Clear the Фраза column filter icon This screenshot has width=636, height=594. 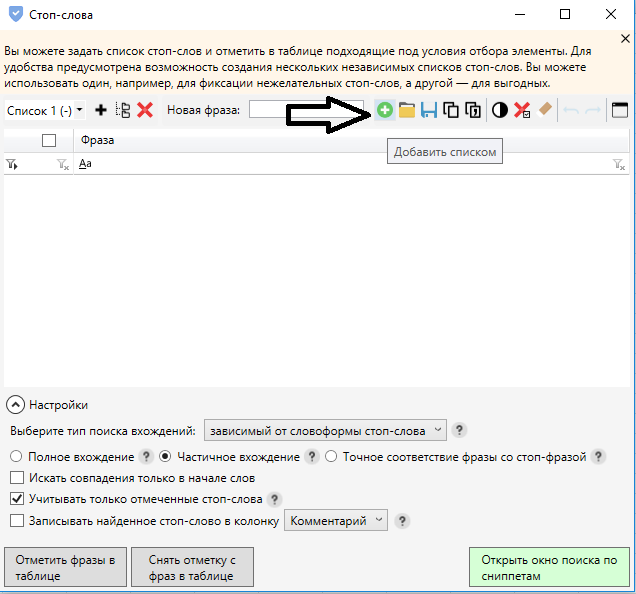(x=619, y=164)
